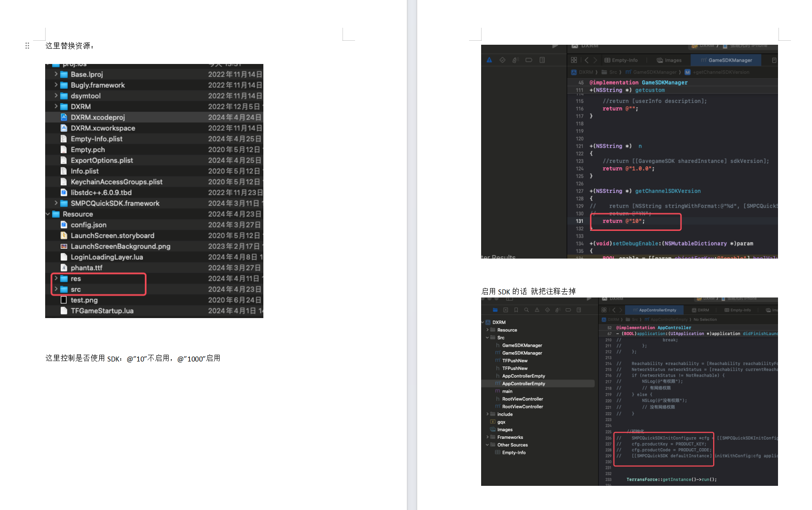Select main file in project navigator
This screenshot has width=812, height=510.
[x=507, y=391]
